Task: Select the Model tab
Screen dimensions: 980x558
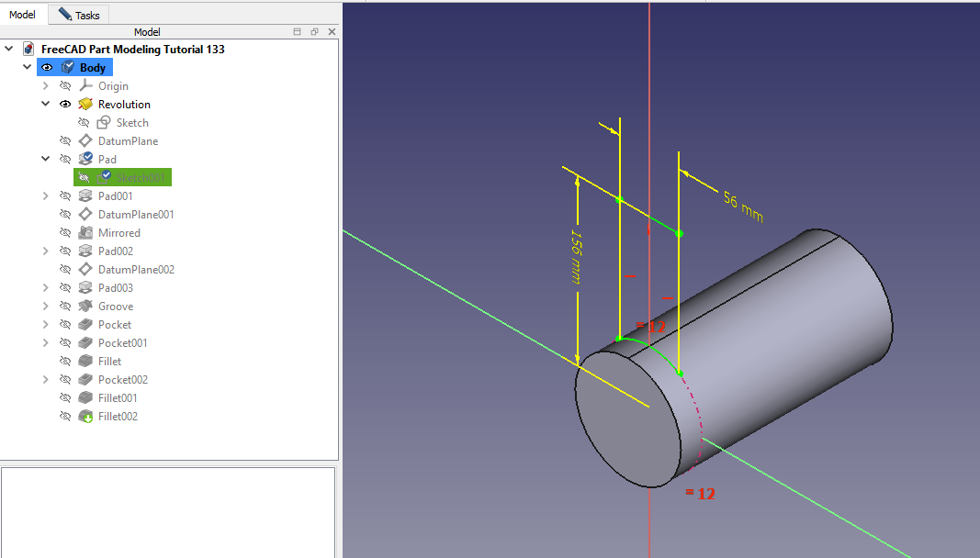Action: [23, 15]
